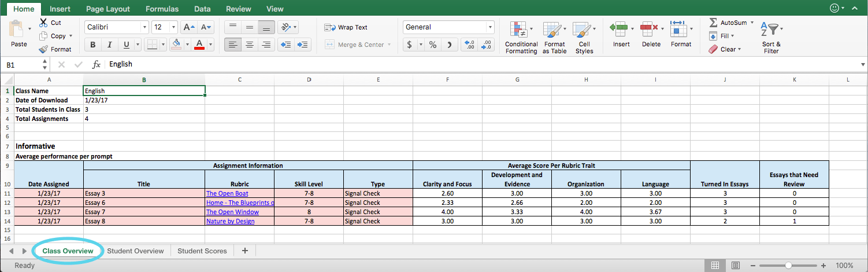Open The Open Window rubric link
This screenshot has height=272, width=868.
(232, 212)
